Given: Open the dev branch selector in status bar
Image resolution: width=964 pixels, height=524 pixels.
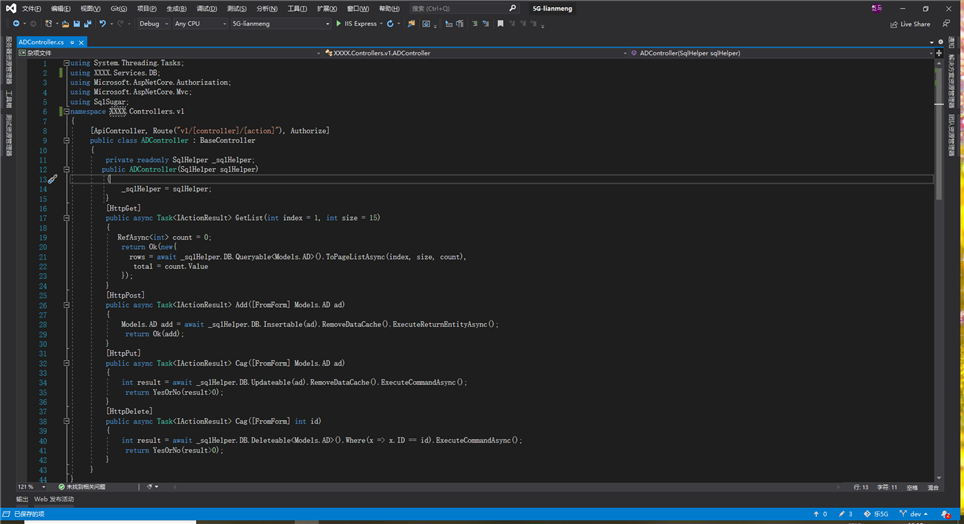Looking at the screenshot, I should [x=914, y=514].
